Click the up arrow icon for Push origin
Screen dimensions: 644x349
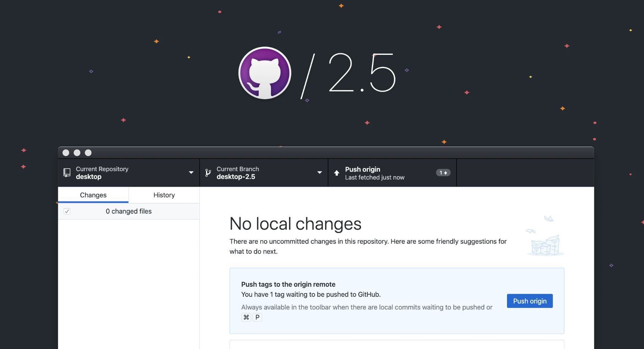click(337, 173)
